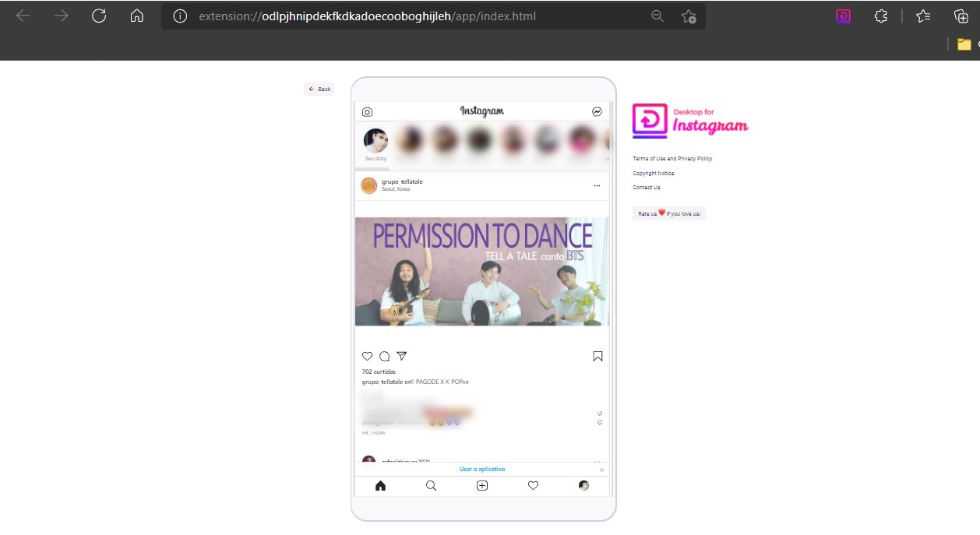Open the 'Seu story' profile picture
Screen dimensions: 980x535
[375, 141]
